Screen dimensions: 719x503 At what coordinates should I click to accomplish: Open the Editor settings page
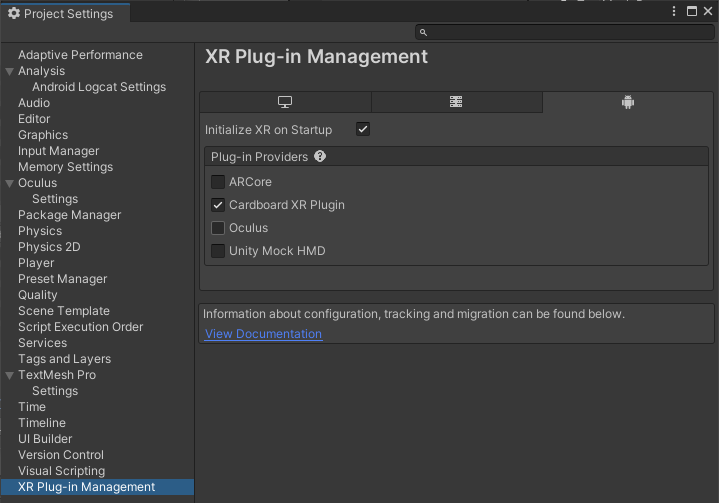(x=34, y=119)
